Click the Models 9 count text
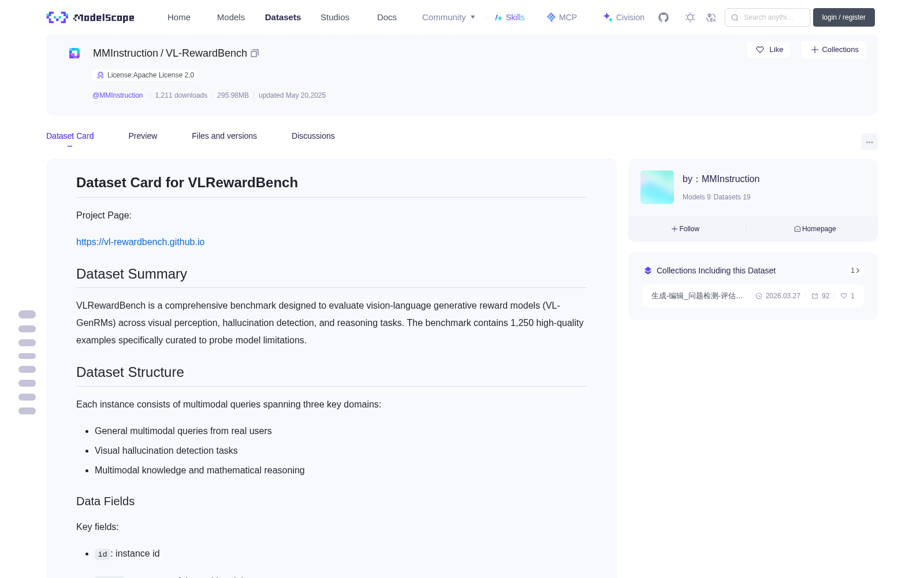The height and width of the screenshot is (578, 924). click(696, 197)
